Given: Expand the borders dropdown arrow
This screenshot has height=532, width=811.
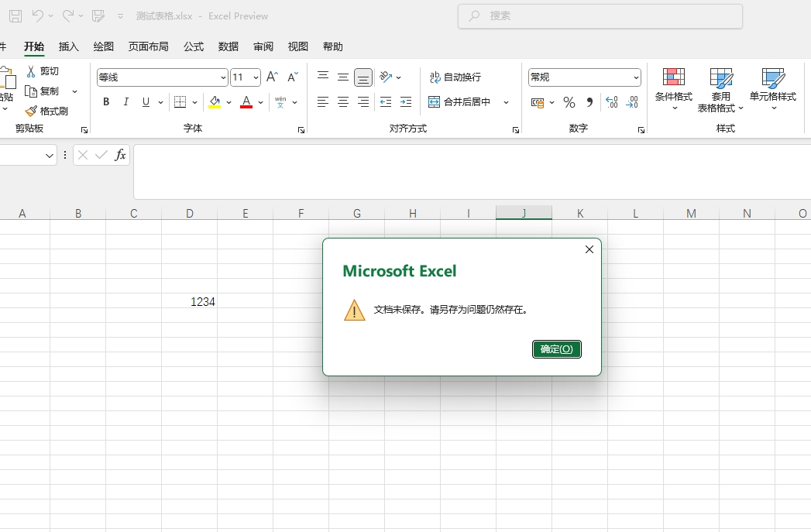Looking at the screenshot, I should pos(194,102).
